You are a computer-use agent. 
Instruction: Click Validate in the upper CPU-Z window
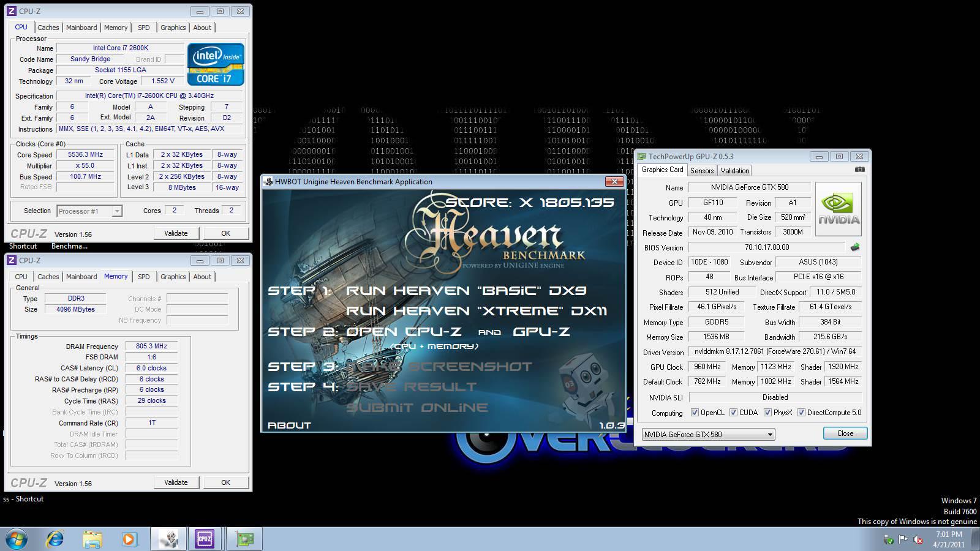pyautogui.click(x=176, y=233)
